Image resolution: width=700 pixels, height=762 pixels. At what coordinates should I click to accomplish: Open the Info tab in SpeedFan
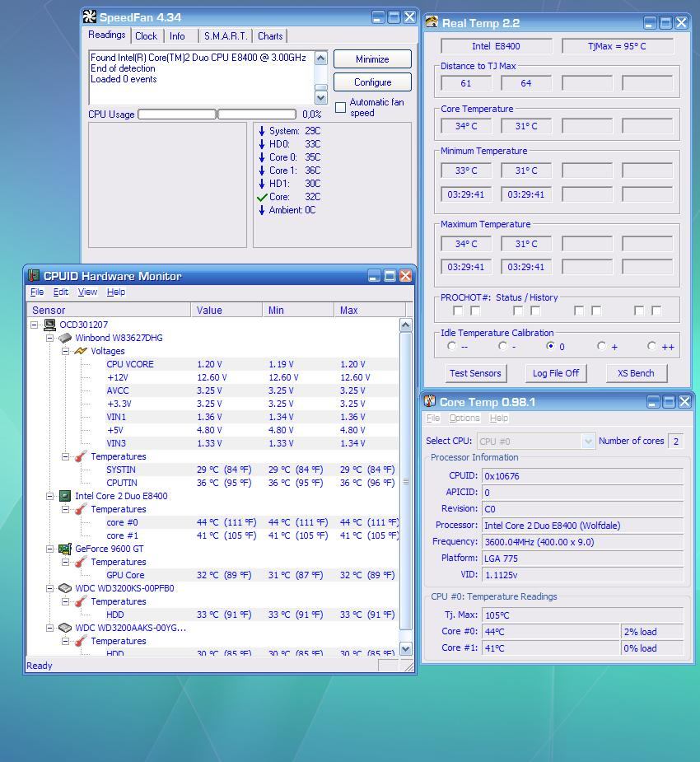[177, 36]
